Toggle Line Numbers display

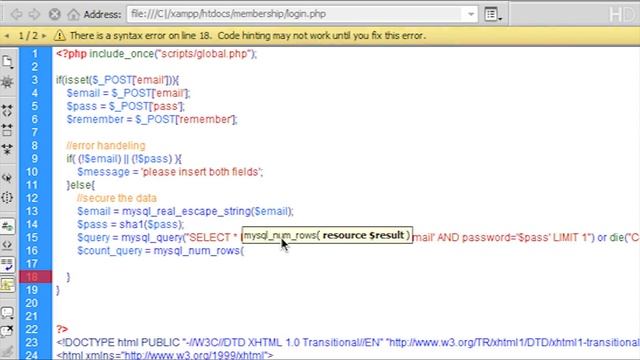click(7, 226)
